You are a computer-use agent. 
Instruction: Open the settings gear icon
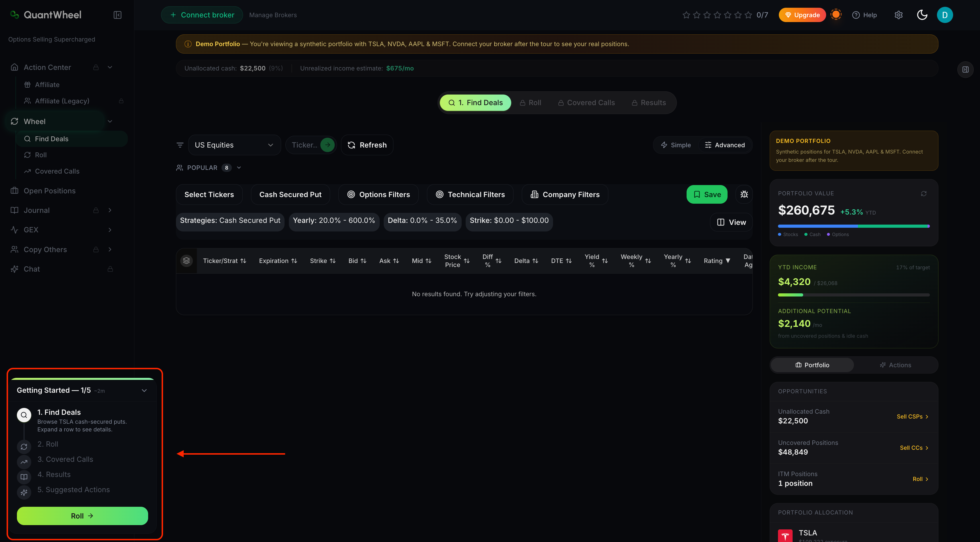click(x=898, y=15)
